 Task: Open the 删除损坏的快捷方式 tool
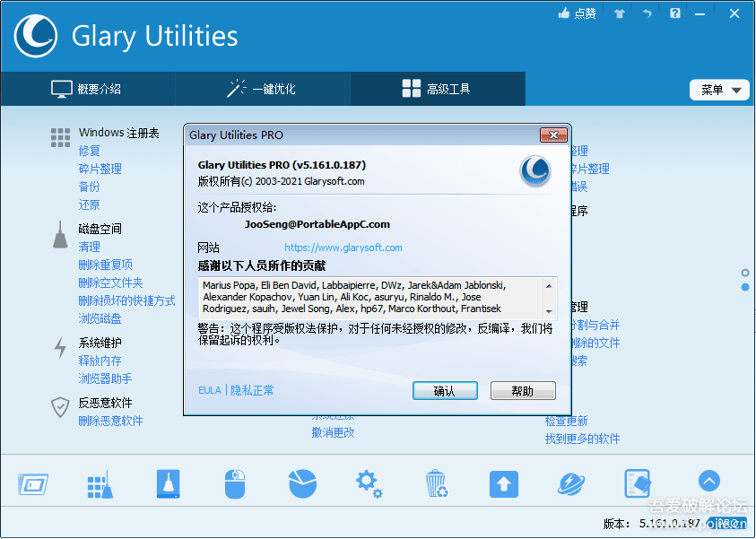click(126, 300)
